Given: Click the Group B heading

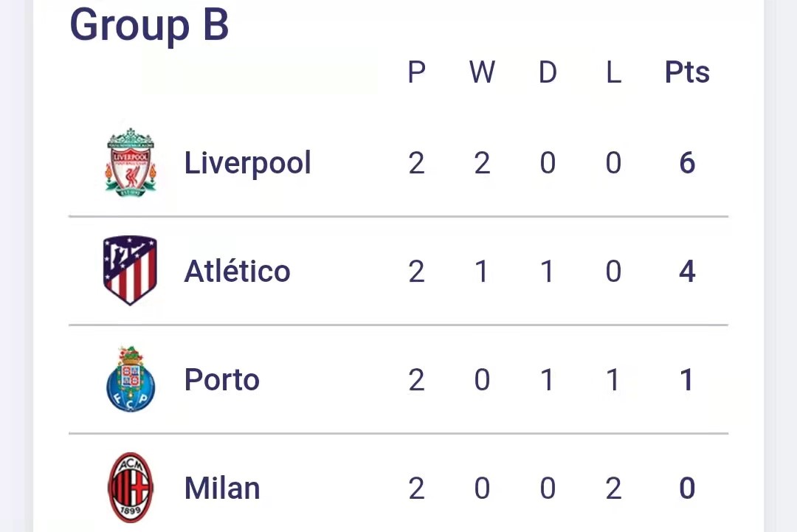Looking at the screenshot, I should point(149,24).
